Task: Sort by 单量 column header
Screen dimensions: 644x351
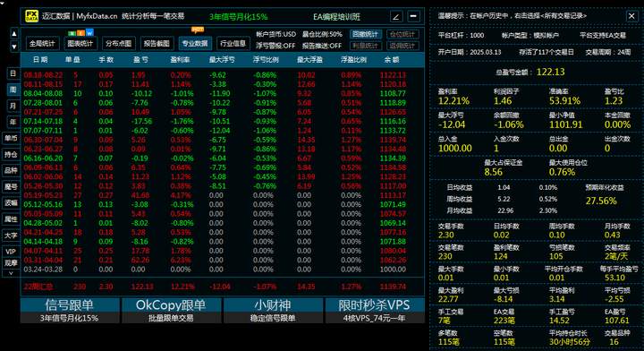Action: (x=72, y=60)
